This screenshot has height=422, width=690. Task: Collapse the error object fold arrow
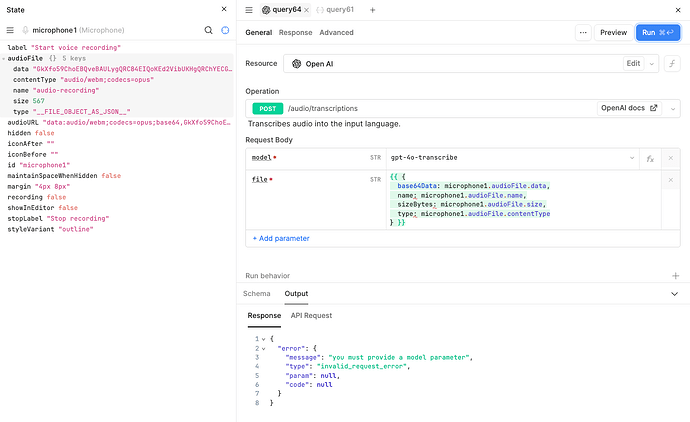pos(264,349)
